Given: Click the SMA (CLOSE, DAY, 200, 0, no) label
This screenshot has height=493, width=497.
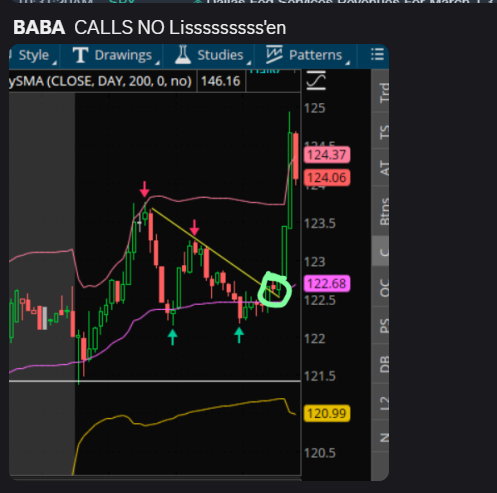Looking at the screenshot, I should [100, 81].
